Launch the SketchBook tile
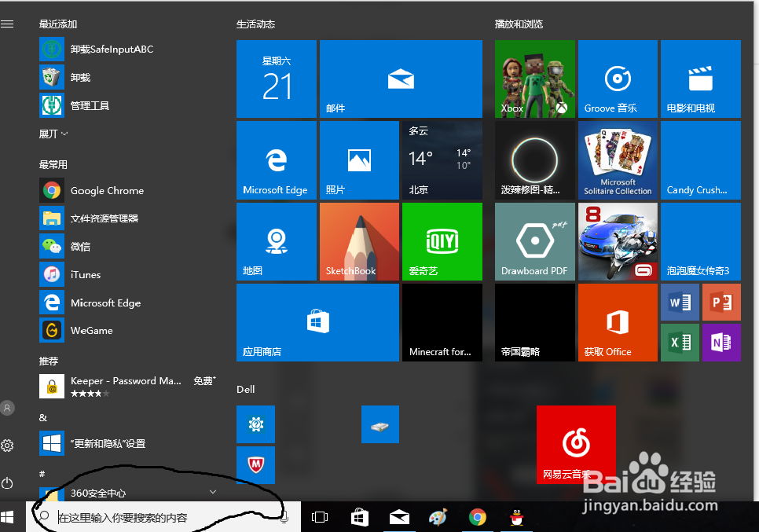Screen dimensions: 759x532 [359, 241]
